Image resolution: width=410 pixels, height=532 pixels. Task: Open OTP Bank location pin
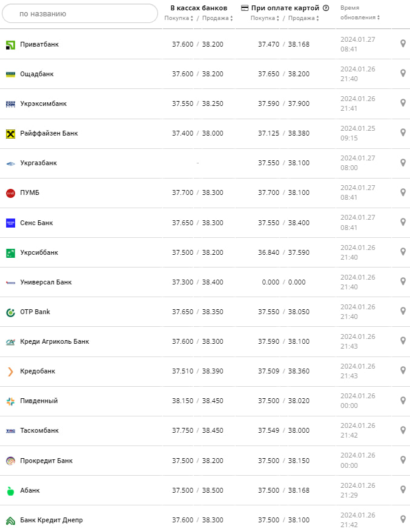[403, 311]
